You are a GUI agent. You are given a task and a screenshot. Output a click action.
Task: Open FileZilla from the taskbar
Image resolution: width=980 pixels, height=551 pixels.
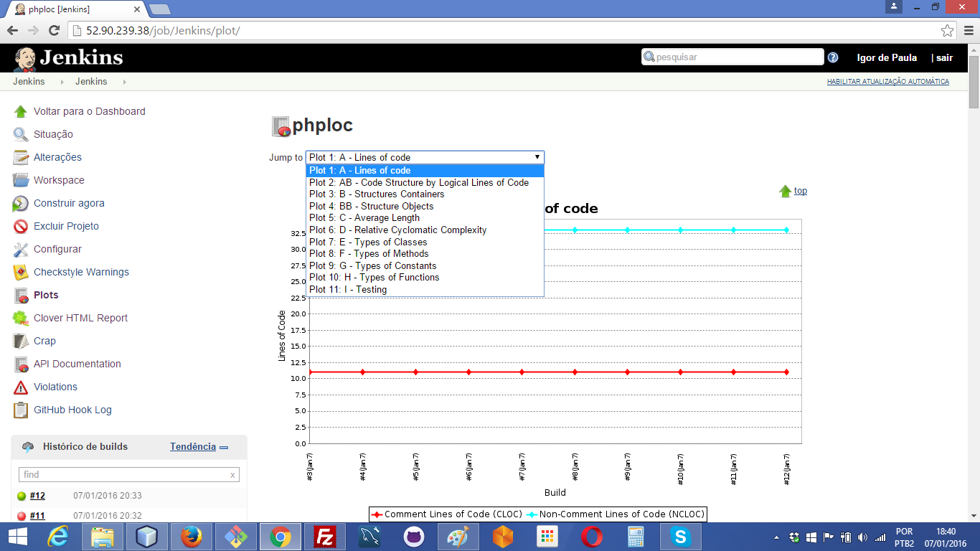coord(326,537)
